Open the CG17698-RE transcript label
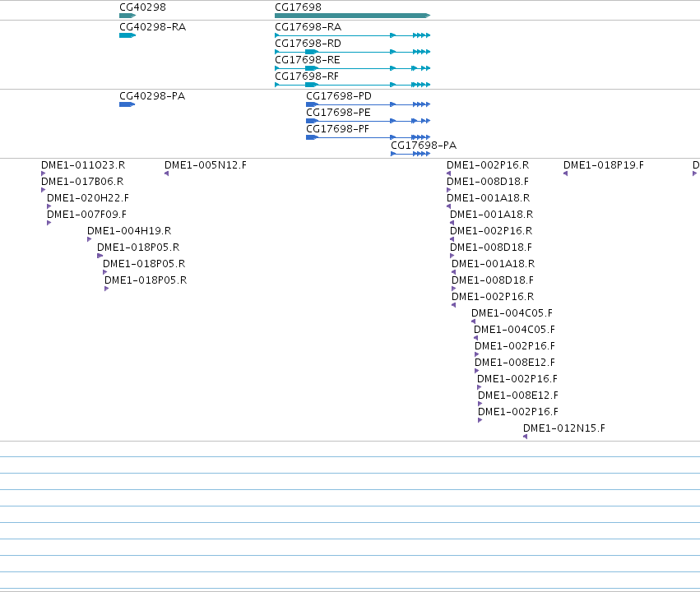The width and height of the screenshot is (700, 592). pos(308,60)
